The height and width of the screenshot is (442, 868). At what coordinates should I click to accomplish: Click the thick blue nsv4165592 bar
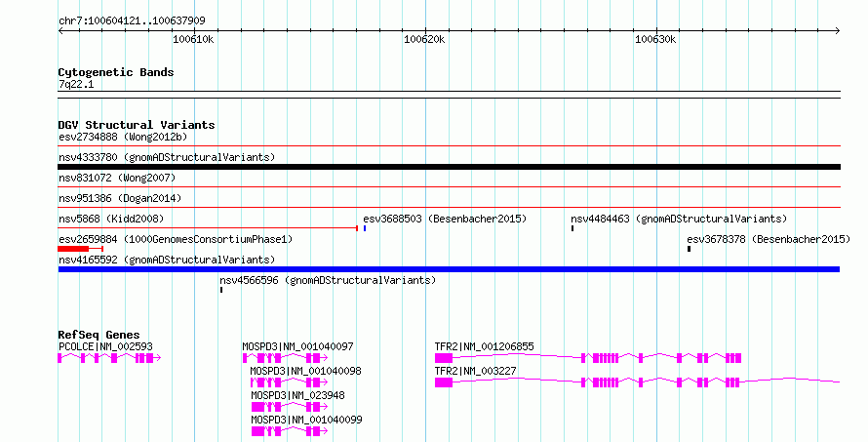click(x=449, y=269)
